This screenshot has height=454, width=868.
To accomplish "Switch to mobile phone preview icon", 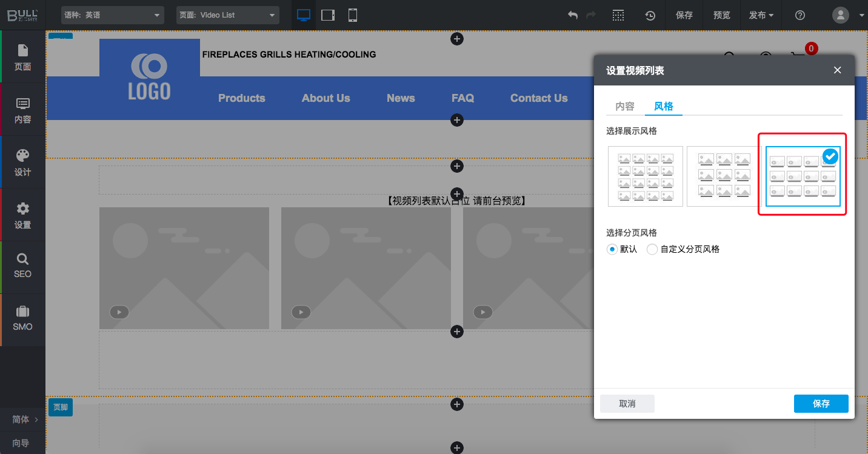I will coord(353,15).
